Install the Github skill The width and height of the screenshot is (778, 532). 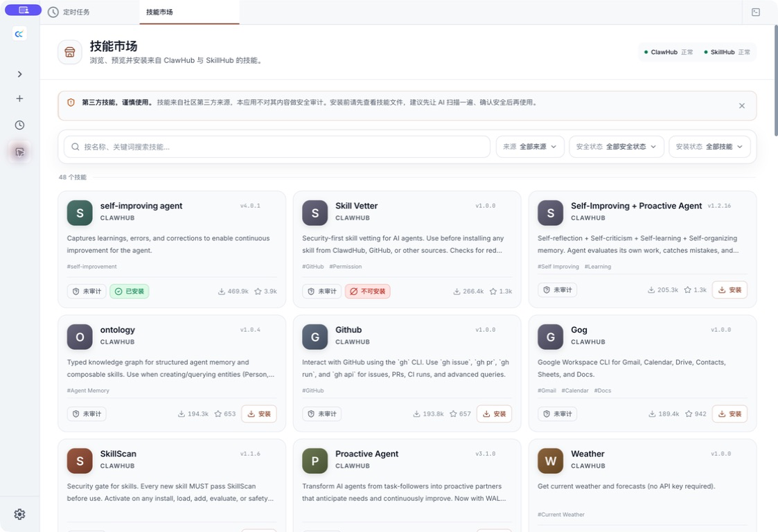494,414
